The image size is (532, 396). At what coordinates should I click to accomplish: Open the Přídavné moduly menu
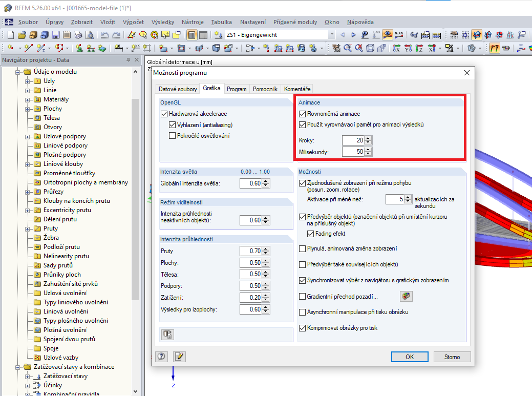pos(295,22)
